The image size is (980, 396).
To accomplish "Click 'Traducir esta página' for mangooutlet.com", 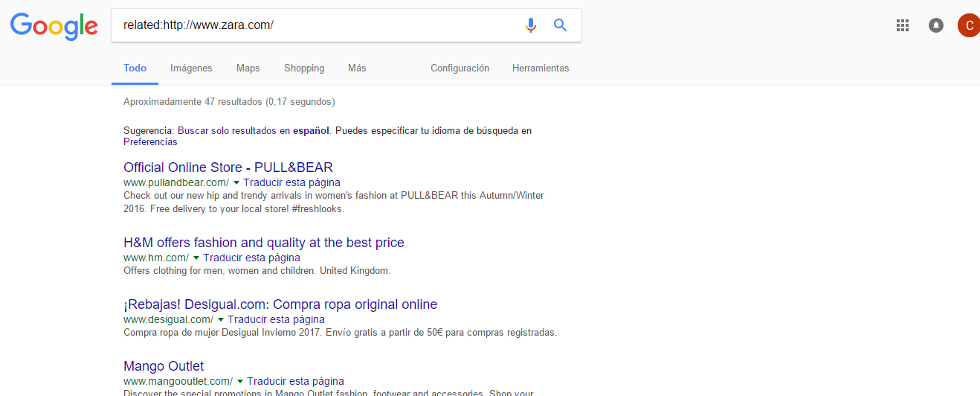I will (295, 381).
